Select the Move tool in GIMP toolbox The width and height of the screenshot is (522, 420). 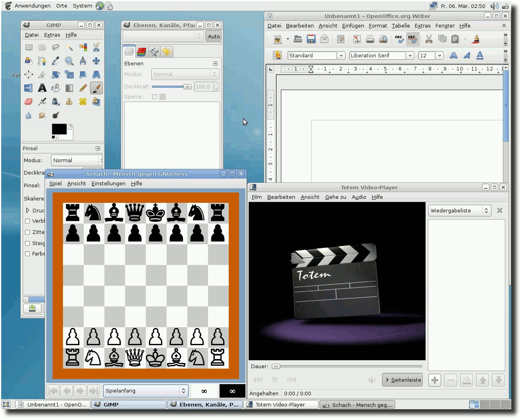tap(96, 61)
